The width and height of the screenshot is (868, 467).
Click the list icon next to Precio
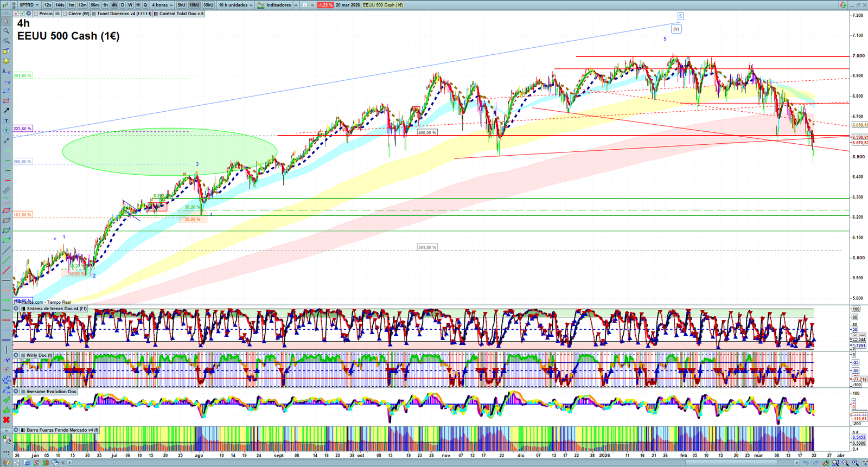58,14
